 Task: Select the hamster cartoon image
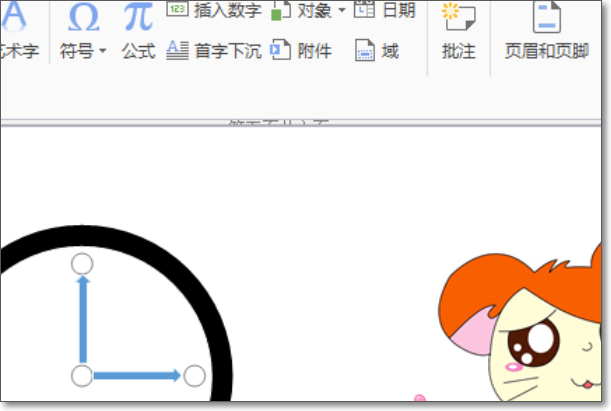point(520,322)
